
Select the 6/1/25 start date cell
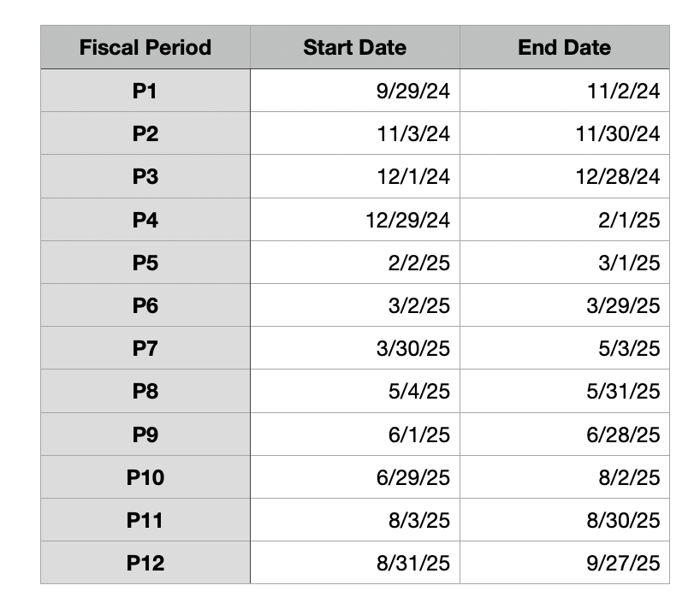355,435
